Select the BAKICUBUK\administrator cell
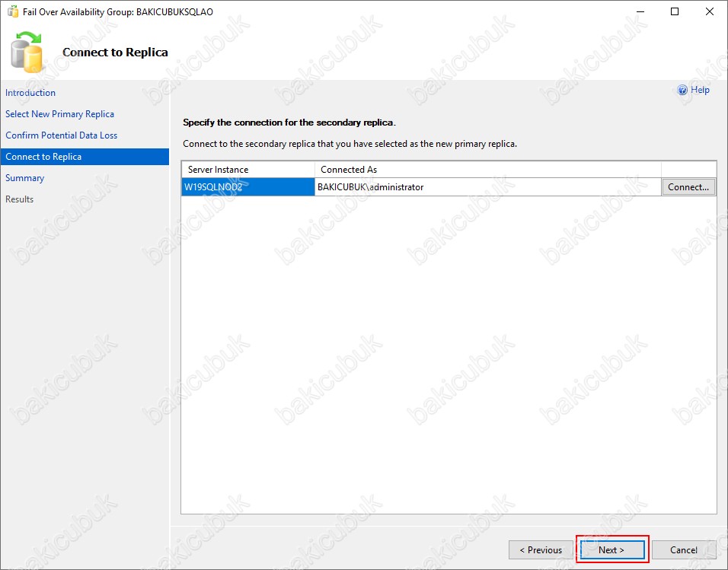This screenshot has height=570, width=728. [488, 187]
